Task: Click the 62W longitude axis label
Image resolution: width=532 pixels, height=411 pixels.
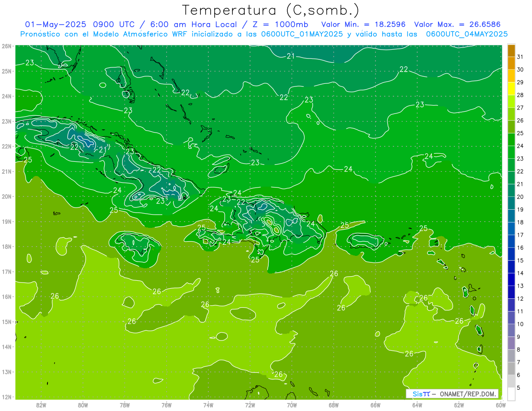Action: 459,405
